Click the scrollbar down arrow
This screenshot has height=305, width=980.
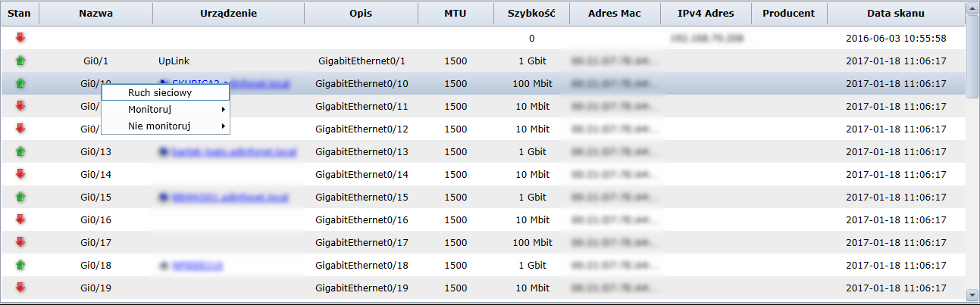coord(972,294)
